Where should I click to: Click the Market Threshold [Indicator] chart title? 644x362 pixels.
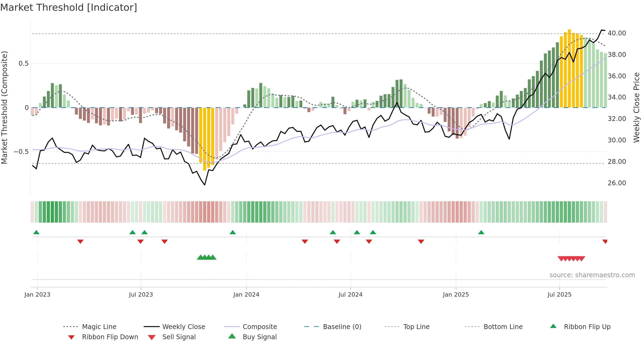tap(69, 8)
